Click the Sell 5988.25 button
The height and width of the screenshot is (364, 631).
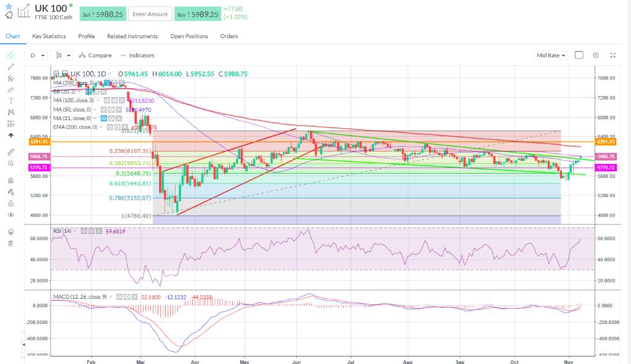[x=103, y=15]
